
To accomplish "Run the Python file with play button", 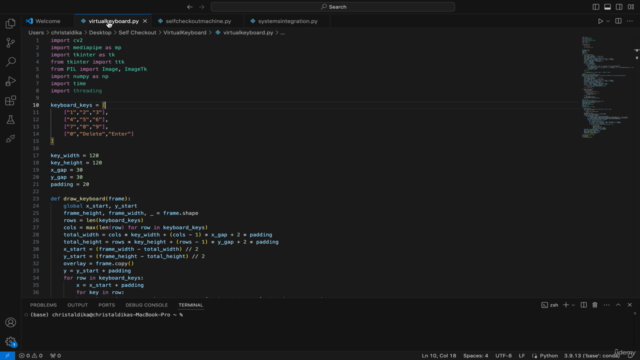I will pyautogui.click(x=600, y=21).
